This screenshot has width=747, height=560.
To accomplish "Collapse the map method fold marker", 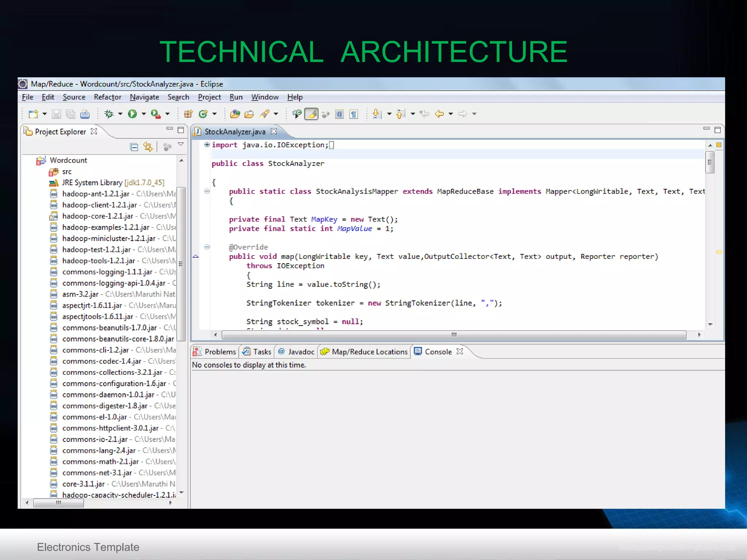I will pyautogui.click(x=207, y=247).
